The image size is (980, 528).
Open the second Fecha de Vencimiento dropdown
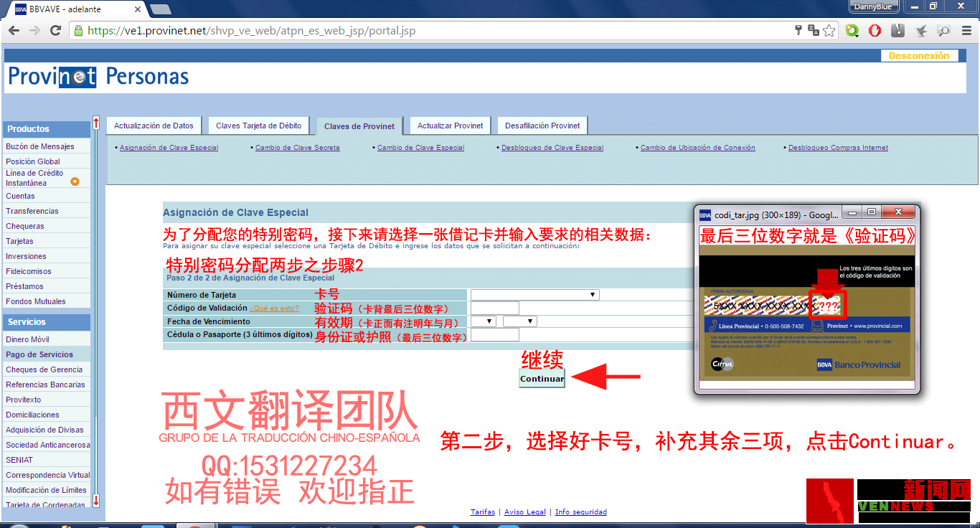point(520,321)
